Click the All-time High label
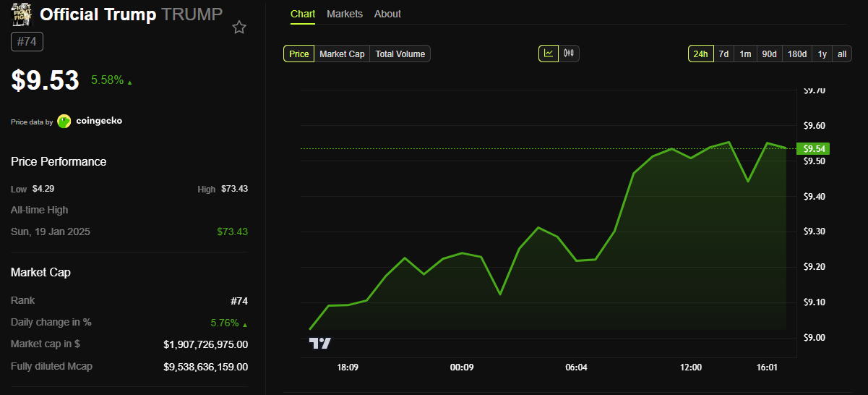 pyautogui.click(x=40, y=210)
